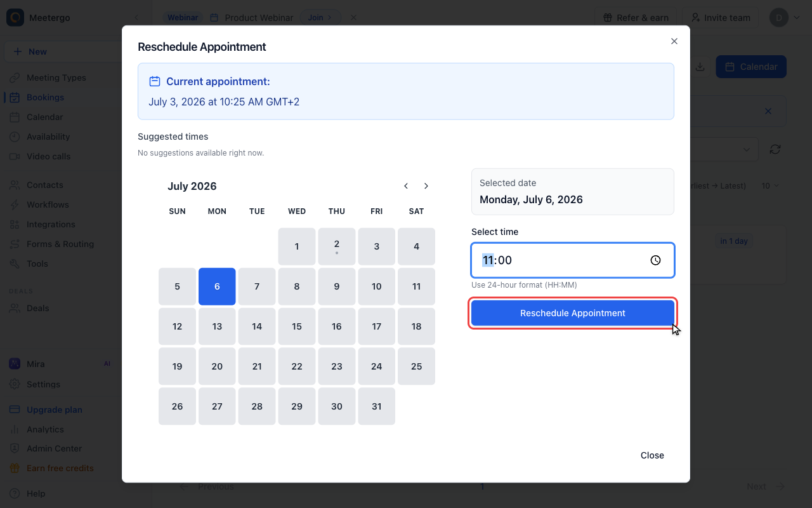Viewport: 812px width, 508px height.
Task: Select July 3 in the calendar
Action: tap(377, 246)
